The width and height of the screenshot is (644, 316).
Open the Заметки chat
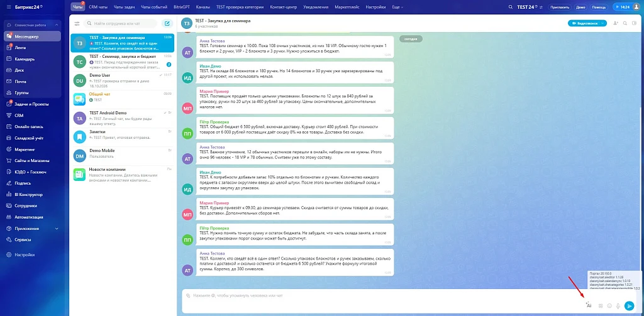[x=123, y=137]
